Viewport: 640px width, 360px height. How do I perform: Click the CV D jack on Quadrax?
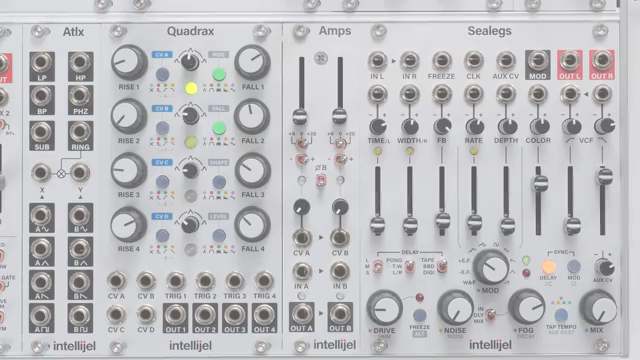coord(146,315)
